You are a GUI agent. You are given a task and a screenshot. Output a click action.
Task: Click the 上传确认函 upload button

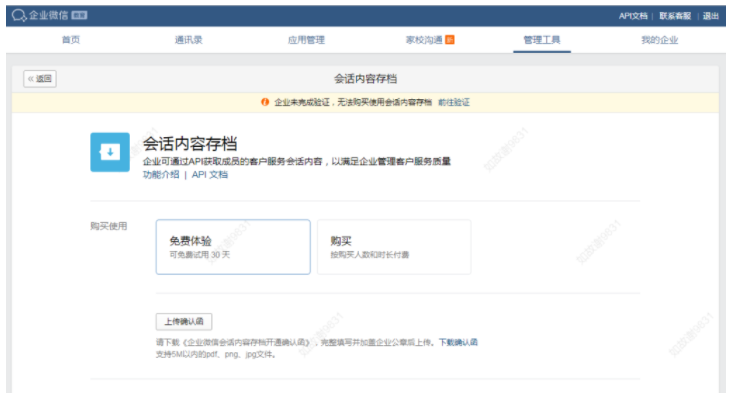[184, 321]
